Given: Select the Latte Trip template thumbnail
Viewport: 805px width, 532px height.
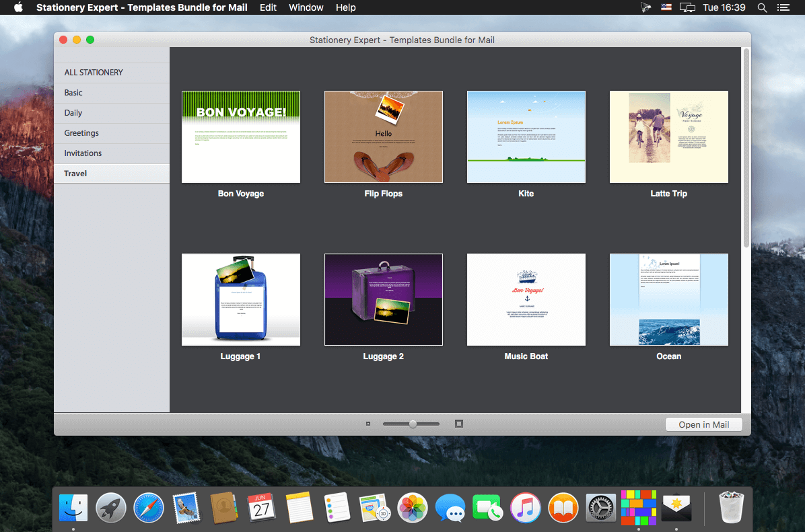Looking at the screenshot, I should point(669,137).
